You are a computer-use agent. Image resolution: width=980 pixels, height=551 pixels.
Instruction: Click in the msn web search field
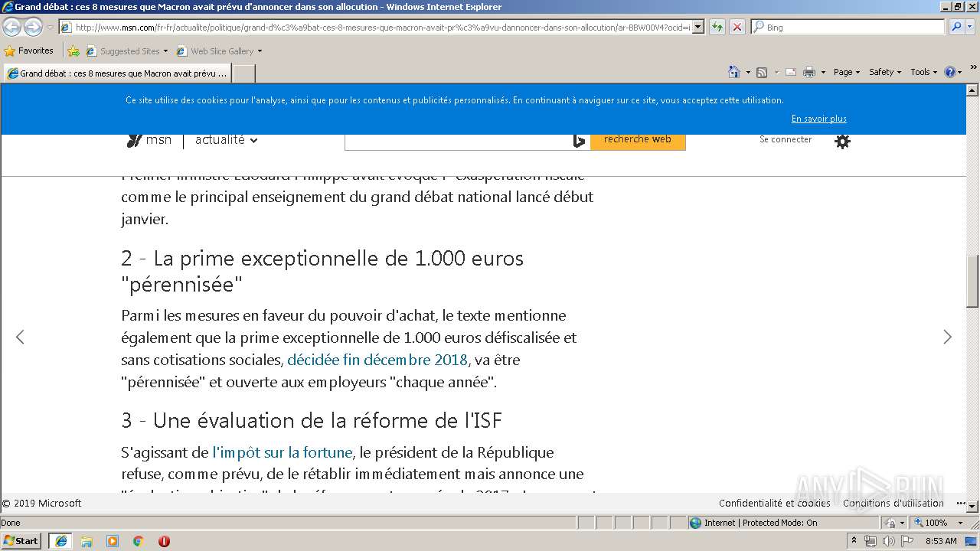[x=458, y=140]
